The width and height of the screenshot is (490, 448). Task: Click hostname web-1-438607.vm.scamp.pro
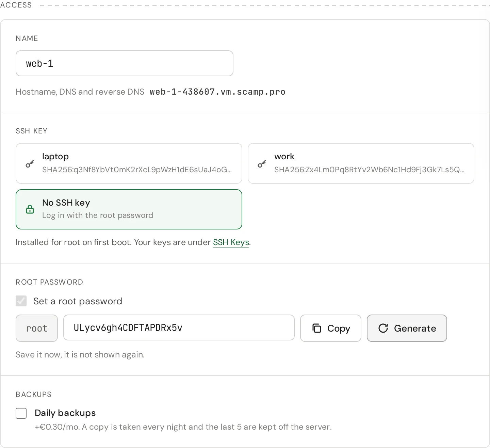click(x=217, y=92)
